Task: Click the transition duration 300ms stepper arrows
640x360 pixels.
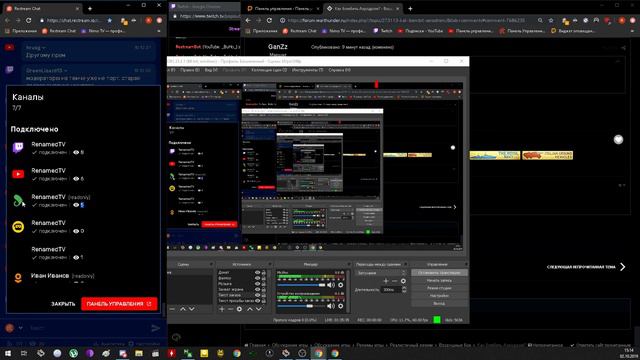Action: click(x=404, y=289)
